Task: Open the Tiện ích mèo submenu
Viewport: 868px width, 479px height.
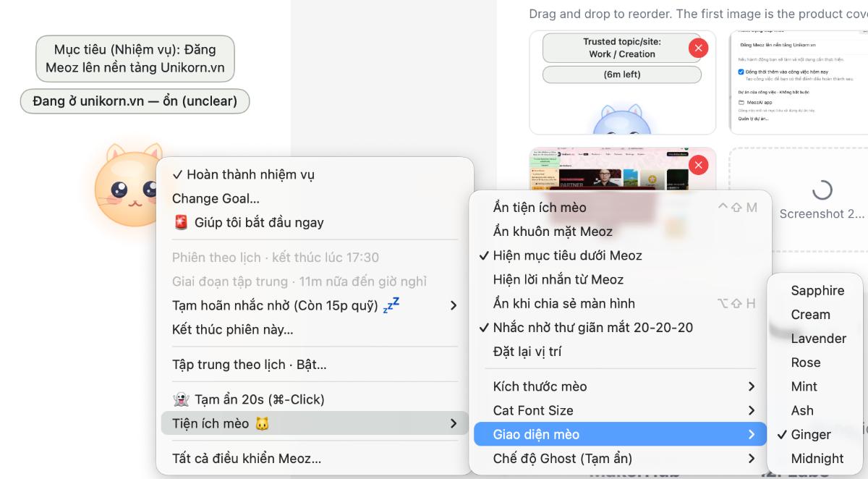Action: pyautogui.click(x=315, y=423)
